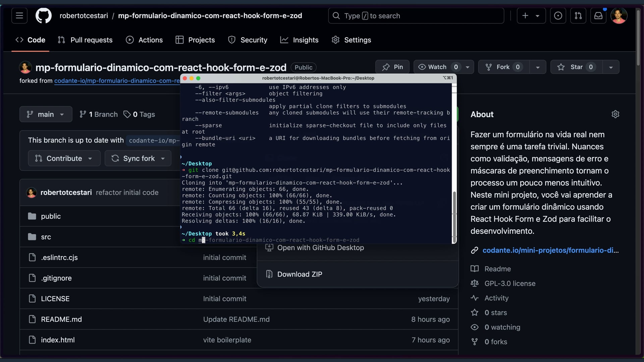This screenshot has height=362, width=644.
Task: Watch this repository
Action: (437, 67)
